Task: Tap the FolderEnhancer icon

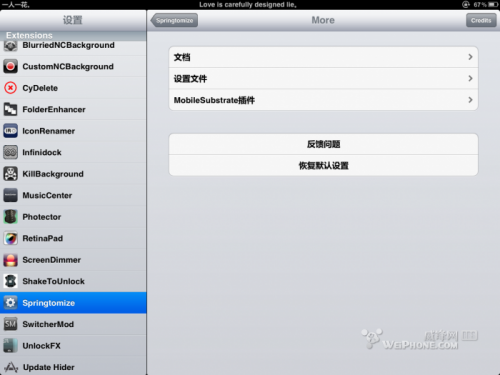Action: click(10, 109)
